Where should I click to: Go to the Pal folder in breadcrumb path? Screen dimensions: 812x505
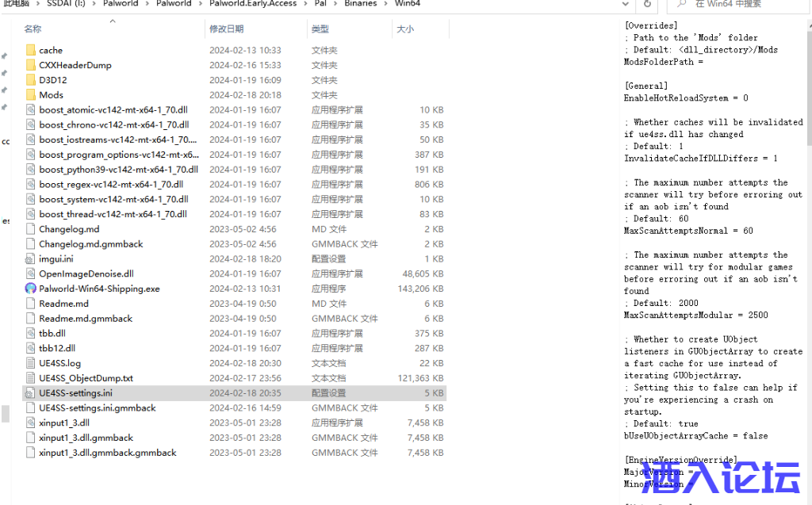319,4
